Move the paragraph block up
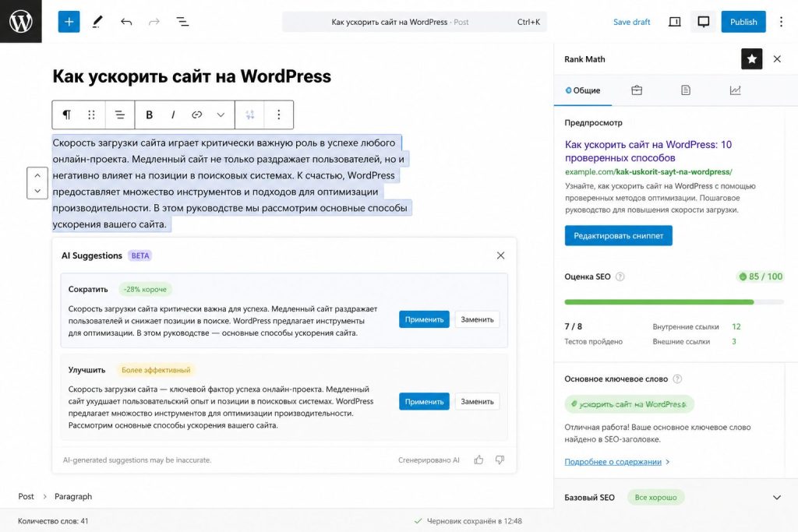The height and width of the screenshot is (532, 798). click(x=37, y=175)
